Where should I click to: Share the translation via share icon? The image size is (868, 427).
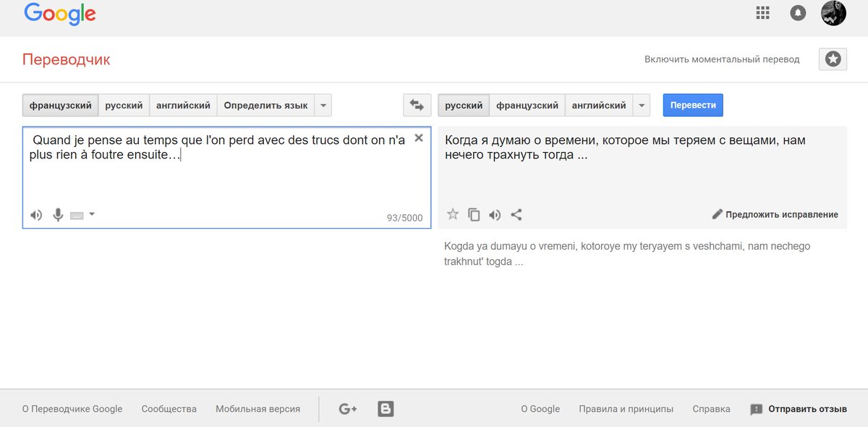pyautogui.click(x=516, y=214)
